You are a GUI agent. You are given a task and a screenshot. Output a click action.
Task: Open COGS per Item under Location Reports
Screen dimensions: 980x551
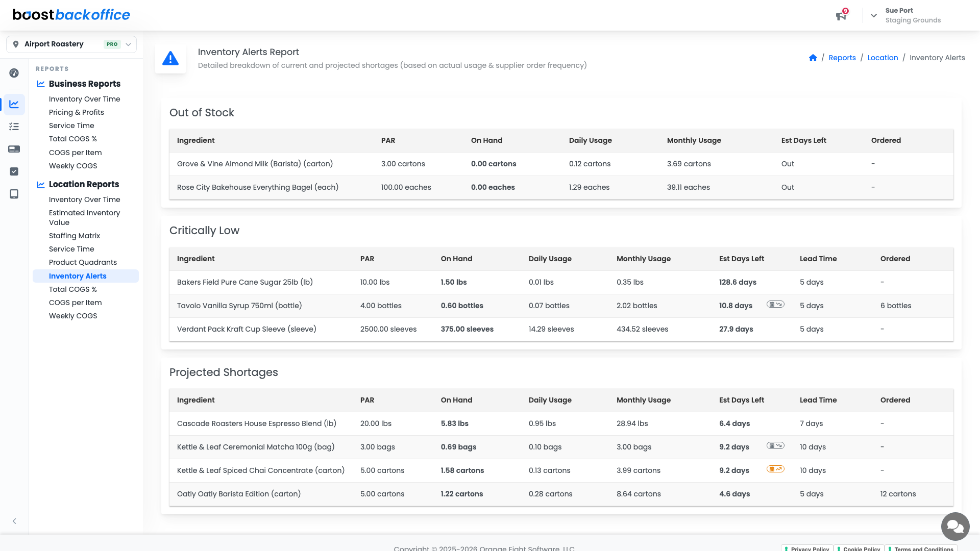pyautogui.click(x=76, y=303)
